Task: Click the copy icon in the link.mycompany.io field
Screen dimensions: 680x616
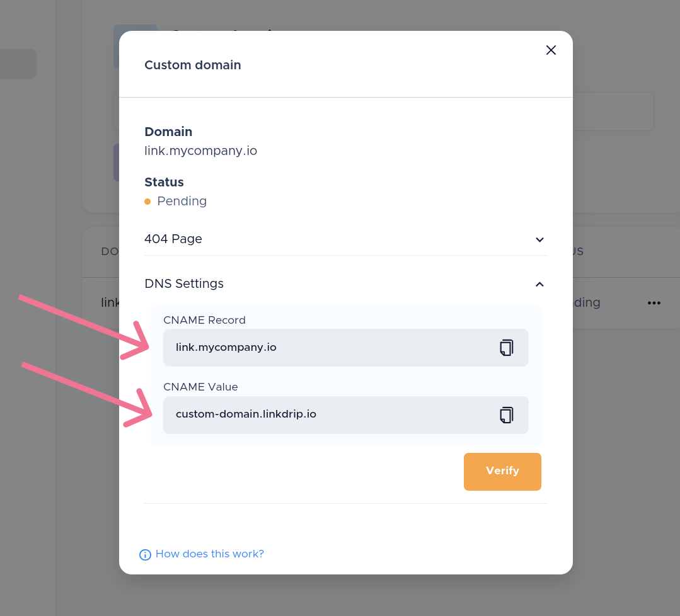Action: pyautogui.click(x=506, y=347)
